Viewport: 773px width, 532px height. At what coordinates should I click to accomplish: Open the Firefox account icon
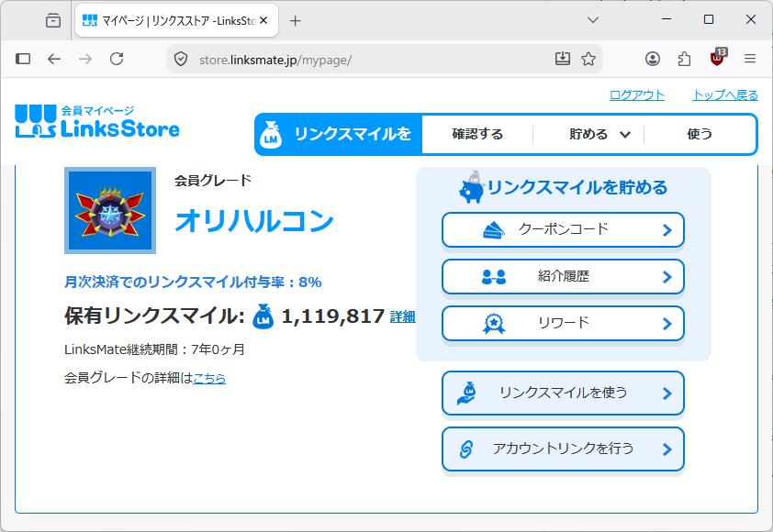click(x=653, y=59)
